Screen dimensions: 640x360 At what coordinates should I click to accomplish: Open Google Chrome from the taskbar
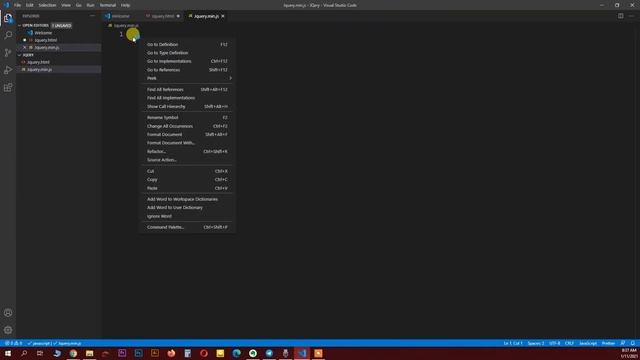[x=73, y=353]
